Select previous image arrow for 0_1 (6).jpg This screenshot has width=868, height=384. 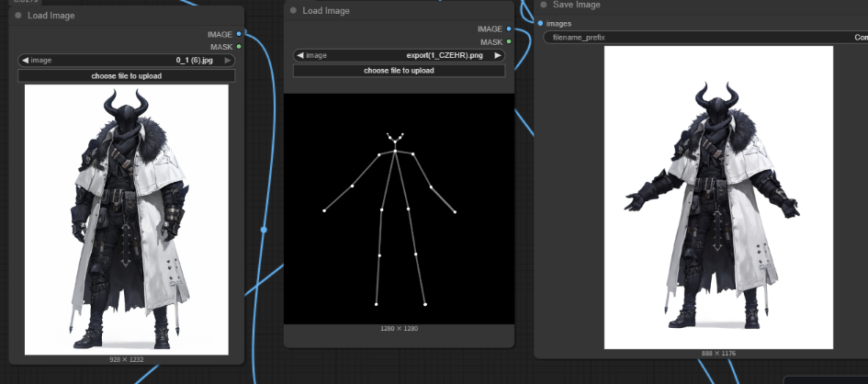click(25, 61)
